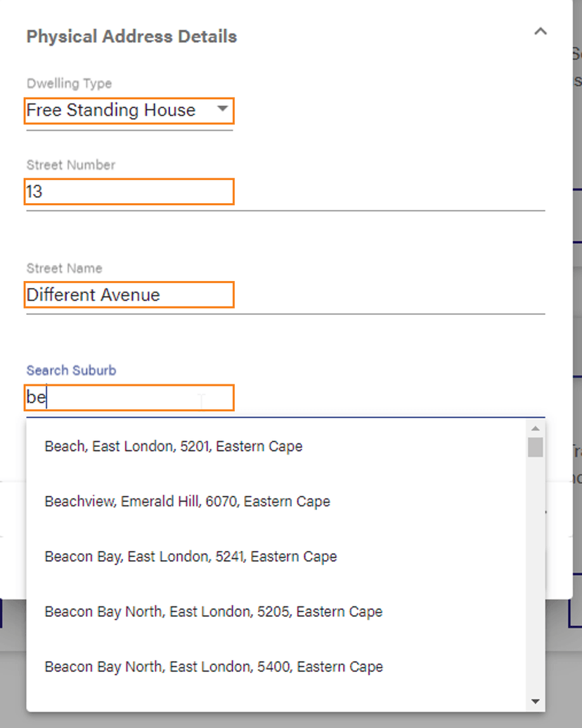Click the scrollbar down arrow

point(537,699)
